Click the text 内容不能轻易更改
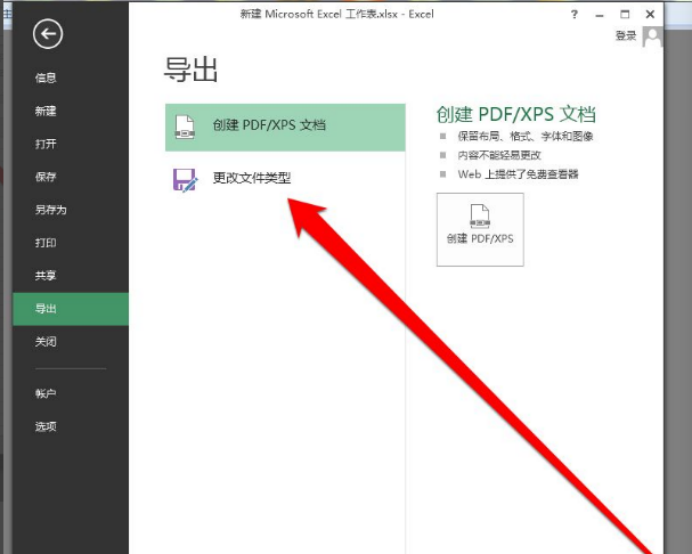The height and width of the screenshot is (554, 692). coord(499,155)
